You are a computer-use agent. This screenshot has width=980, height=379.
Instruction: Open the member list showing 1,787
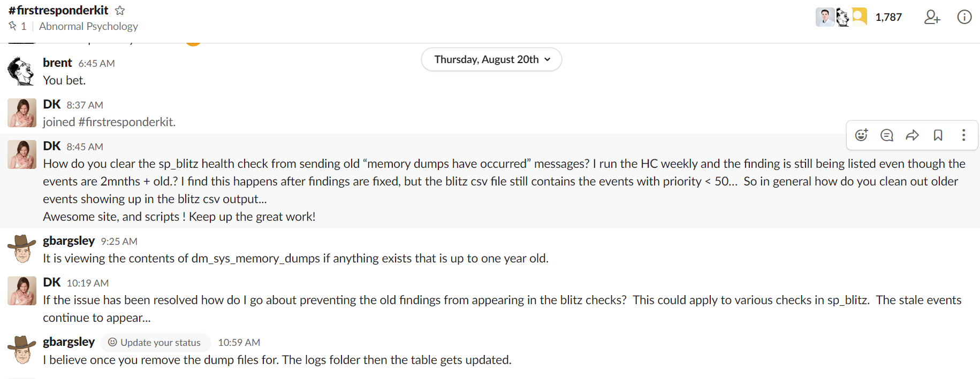pos(888,17)
